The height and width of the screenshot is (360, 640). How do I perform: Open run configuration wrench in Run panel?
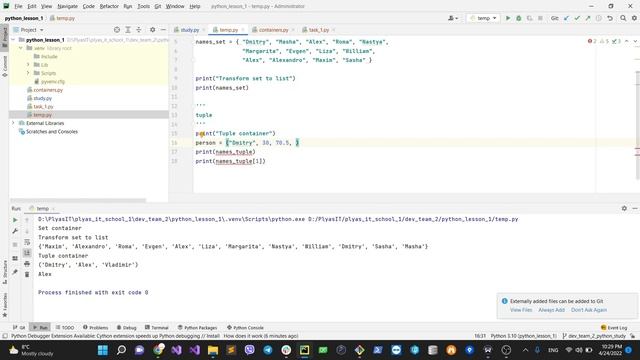[15, 231]
